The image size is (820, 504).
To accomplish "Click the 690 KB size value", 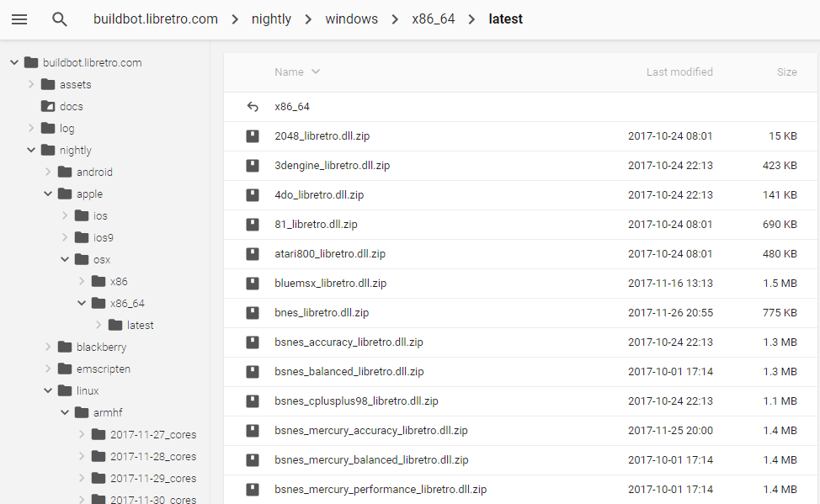I will [780, 225].
